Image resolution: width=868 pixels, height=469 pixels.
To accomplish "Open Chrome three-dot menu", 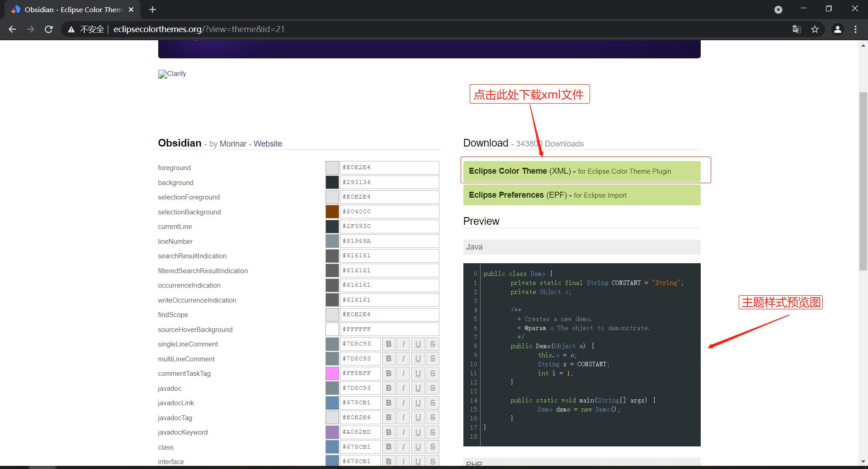I will [855, 29].
